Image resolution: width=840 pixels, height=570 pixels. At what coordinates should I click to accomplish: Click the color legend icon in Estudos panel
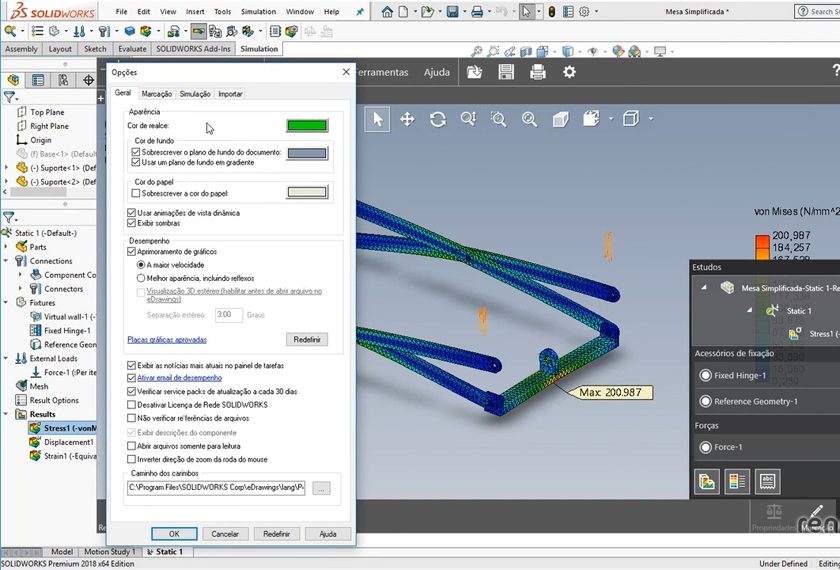click(x=737, y=481)
